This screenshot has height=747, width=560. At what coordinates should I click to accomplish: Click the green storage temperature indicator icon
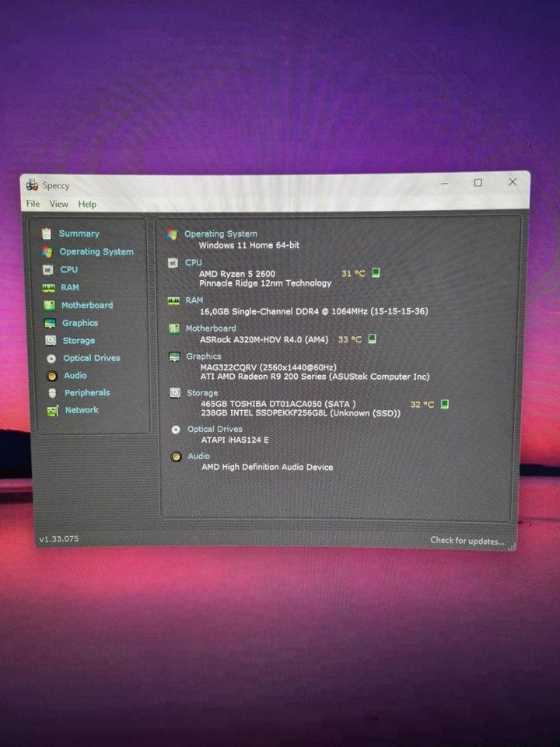click(x=444, y=404)
